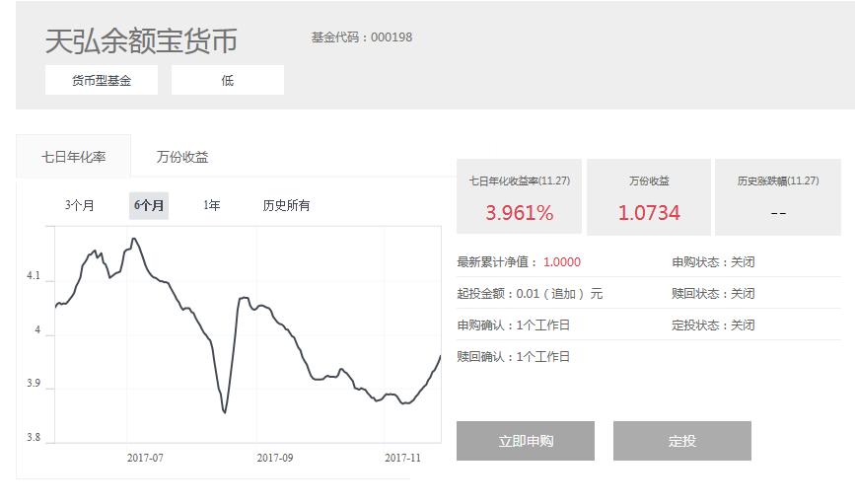This screenshot has width=855, height=504.
Task: Click the 低 risk level tag
Action: pos(228,80)
